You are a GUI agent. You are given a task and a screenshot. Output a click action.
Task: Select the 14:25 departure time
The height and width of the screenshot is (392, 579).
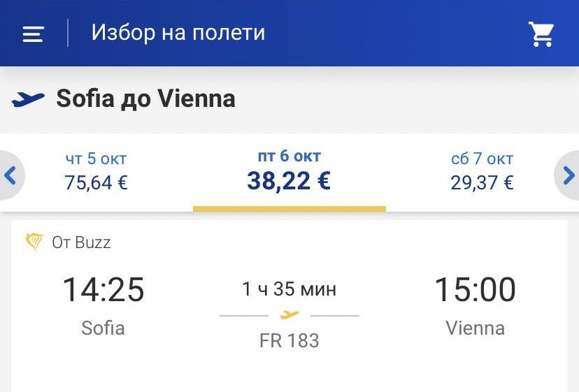103,289
